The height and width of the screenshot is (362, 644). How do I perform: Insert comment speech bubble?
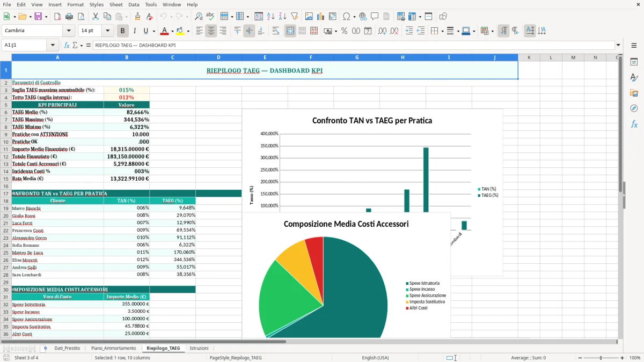374,17
